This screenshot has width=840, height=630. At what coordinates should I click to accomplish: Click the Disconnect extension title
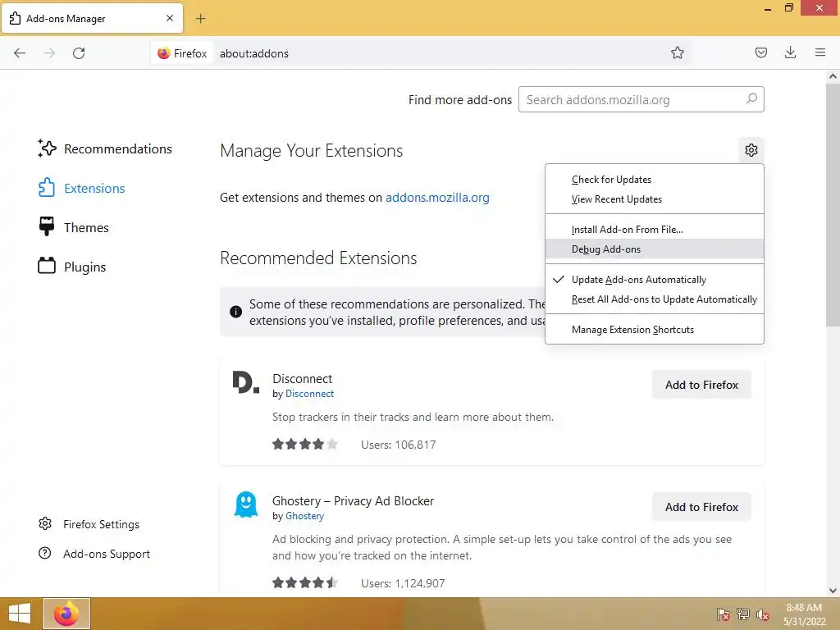(302, 379)
